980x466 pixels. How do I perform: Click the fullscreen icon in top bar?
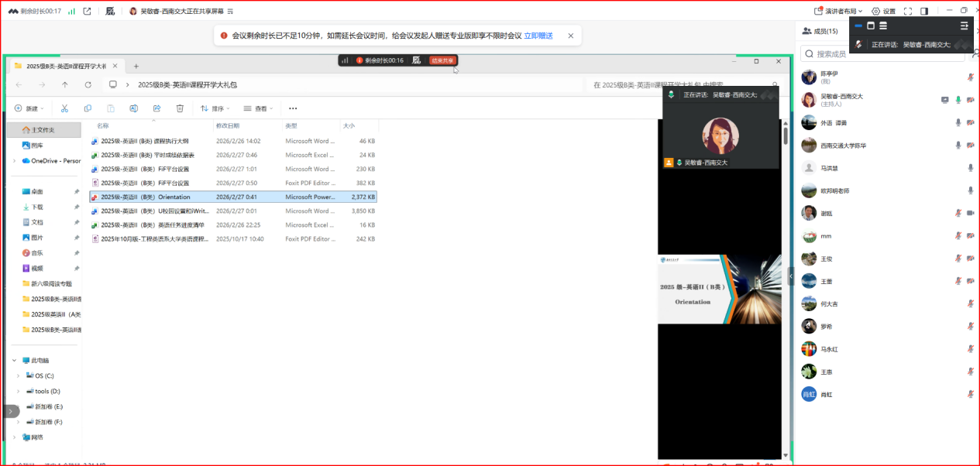pos(907,11)
